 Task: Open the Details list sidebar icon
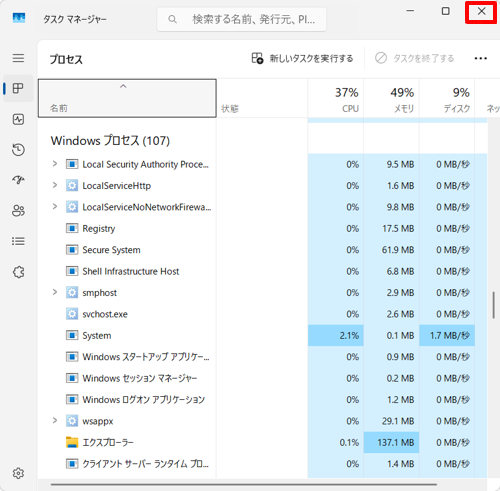pyautogui.click(x=18, y=241)
